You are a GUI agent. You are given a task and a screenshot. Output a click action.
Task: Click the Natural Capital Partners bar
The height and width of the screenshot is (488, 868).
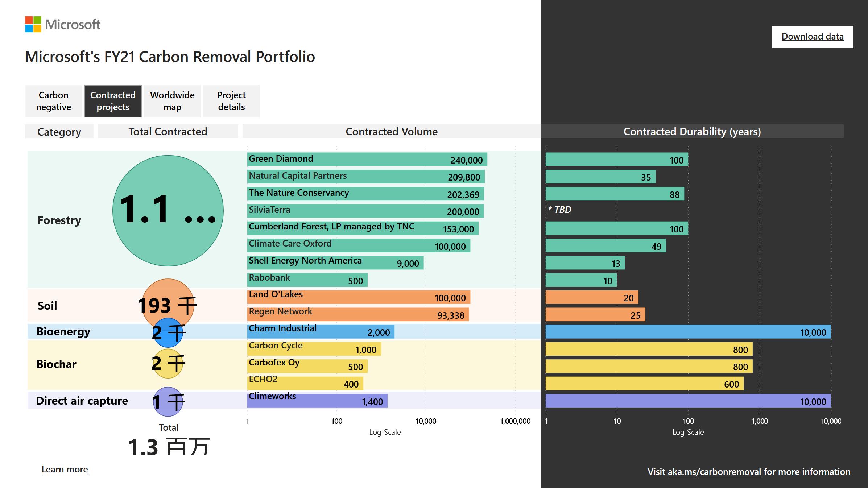coord(366,177)
